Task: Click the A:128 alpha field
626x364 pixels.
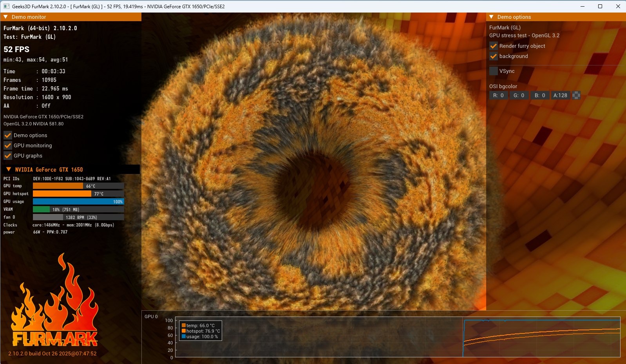Action: coord(561,95)
